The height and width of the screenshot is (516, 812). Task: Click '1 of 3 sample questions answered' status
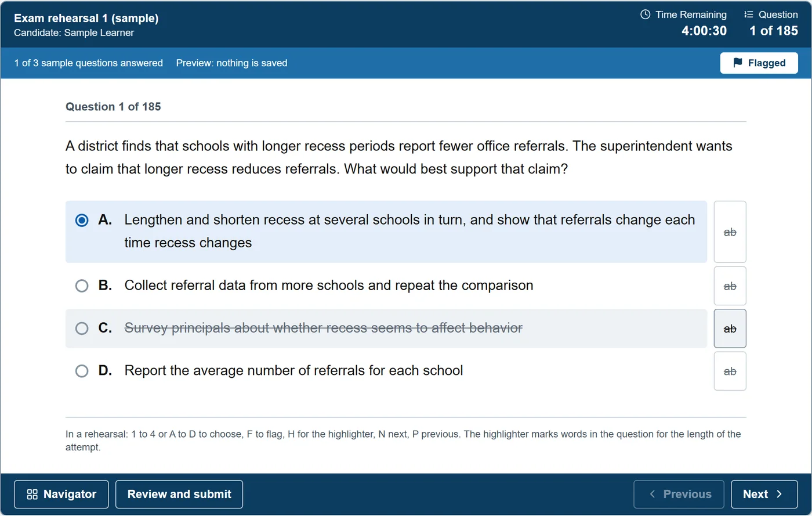coord(89,63)
